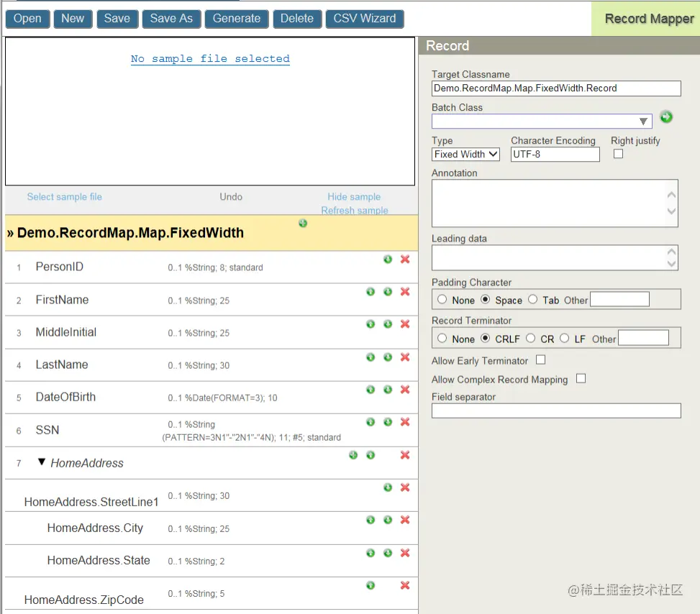The image size is (700, 614).
Task: Click the Save button
Action: point(117,19)
